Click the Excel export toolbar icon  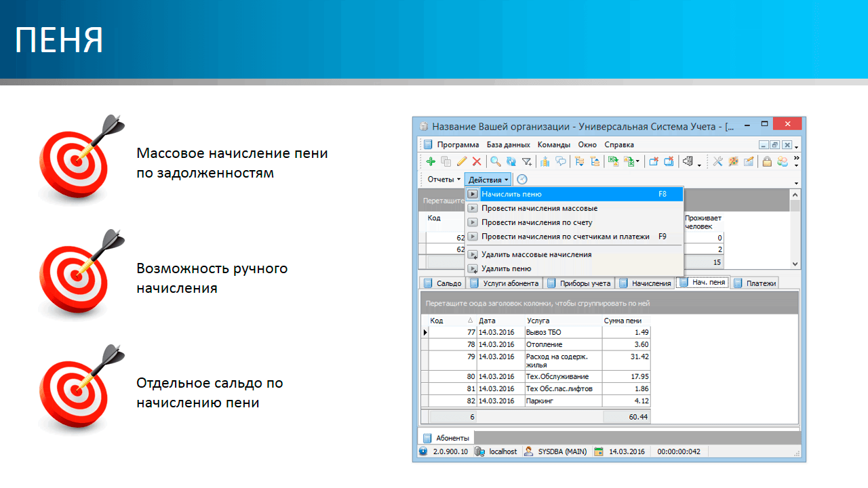click(614, 161)
